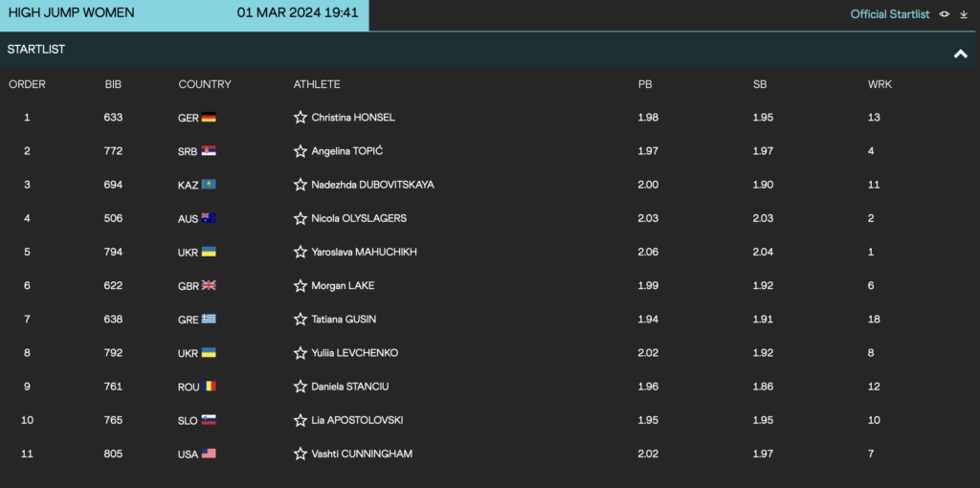Favorite Christina HONSEL with the star icon
Viewport: 980px width, 488px height.
coord(300,118)
